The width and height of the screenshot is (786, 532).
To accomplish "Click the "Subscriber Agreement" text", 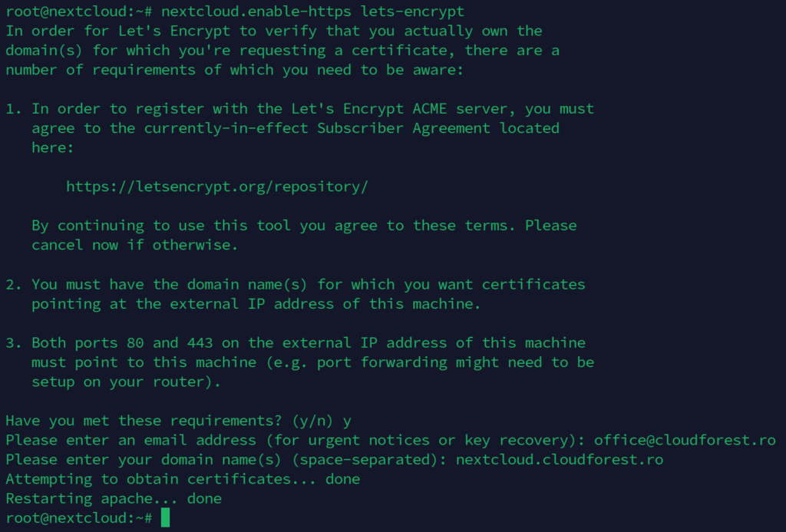I will 404,128.
